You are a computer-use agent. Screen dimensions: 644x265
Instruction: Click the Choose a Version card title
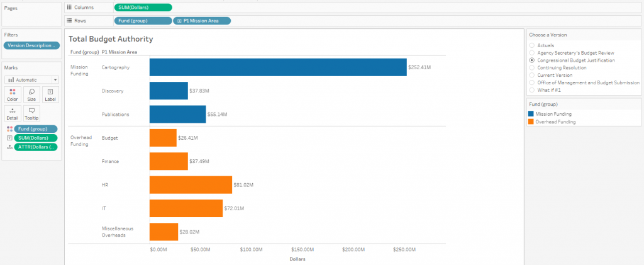(x=548, y=35)
